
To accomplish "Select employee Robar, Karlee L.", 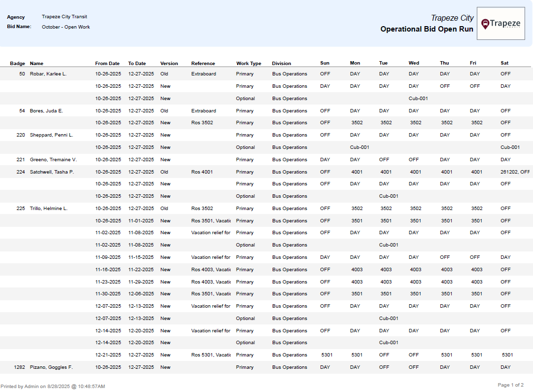I will pyautogui.click(x=50, y=73).
